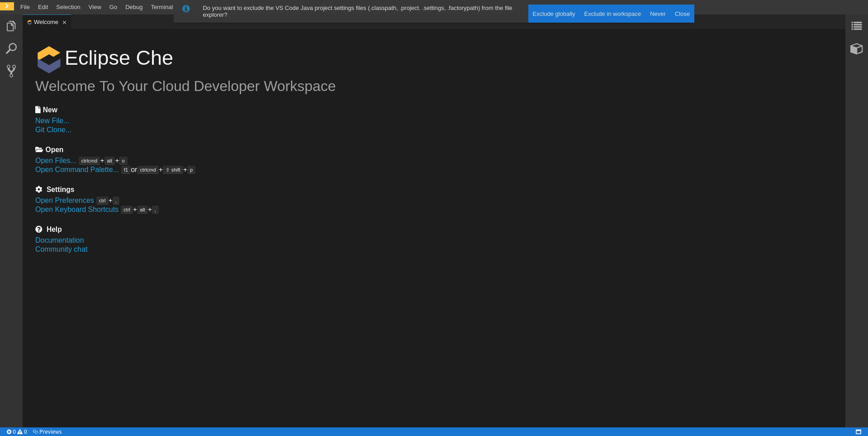Open Previews from the status bar
The width and height of the screenshot is (868, 436).
tap(47, 431)
